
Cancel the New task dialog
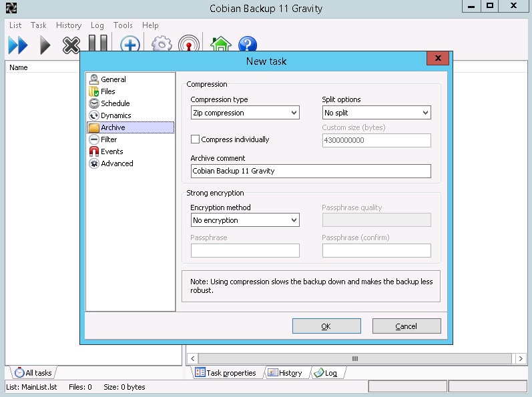point(407,326)
